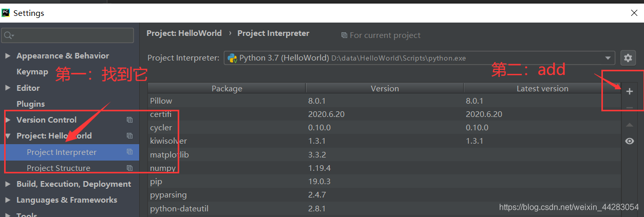Click the Project: HelloWorld breadcrumb
Viewport: 644px width, 217px height.
click(184, 33)
